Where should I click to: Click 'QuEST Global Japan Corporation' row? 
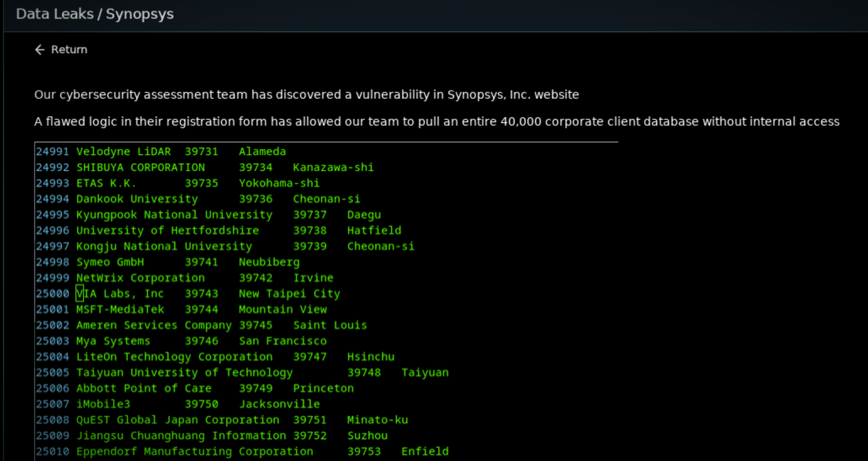[178, 419]
